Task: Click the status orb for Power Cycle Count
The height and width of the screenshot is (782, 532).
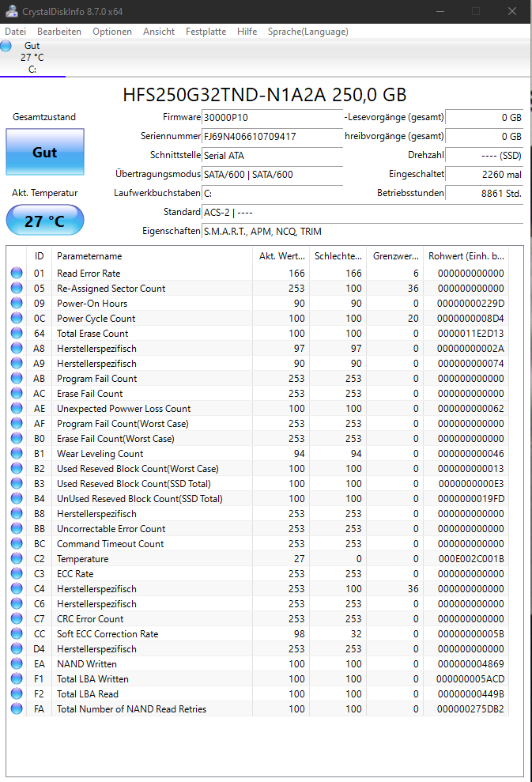Action: (x=17, y=318)
